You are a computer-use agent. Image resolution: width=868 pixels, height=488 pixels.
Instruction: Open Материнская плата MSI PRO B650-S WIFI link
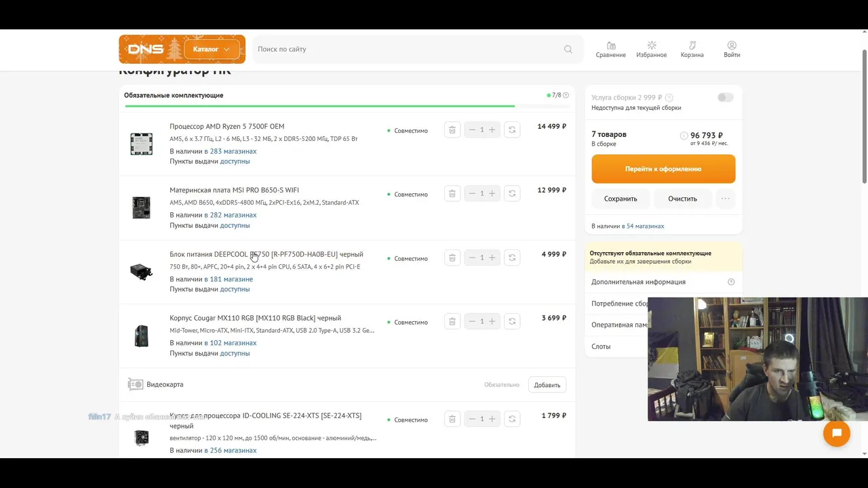pyautogui.click(x=234, y=190)
